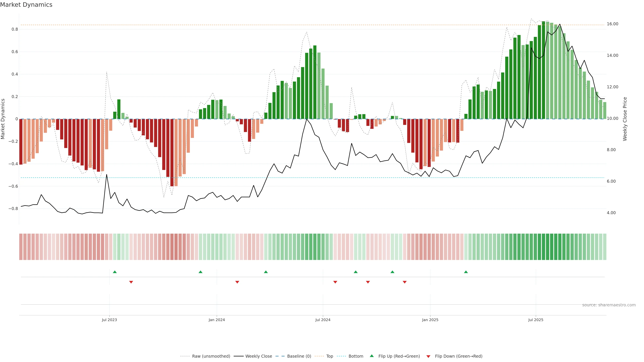Click the Jul 2025 x-axis label
The width and height of the screenshot is (644, 362).
pos(535,320)
